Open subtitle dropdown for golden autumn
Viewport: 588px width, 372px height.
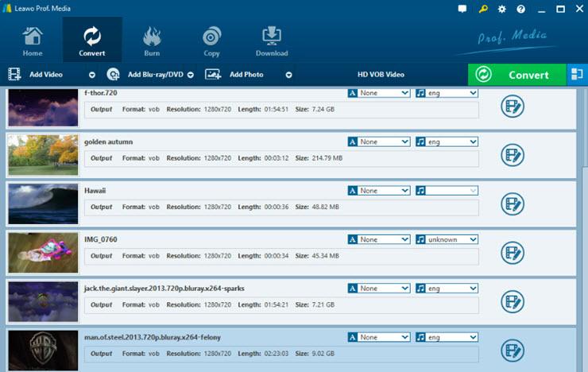click(379, 141)
